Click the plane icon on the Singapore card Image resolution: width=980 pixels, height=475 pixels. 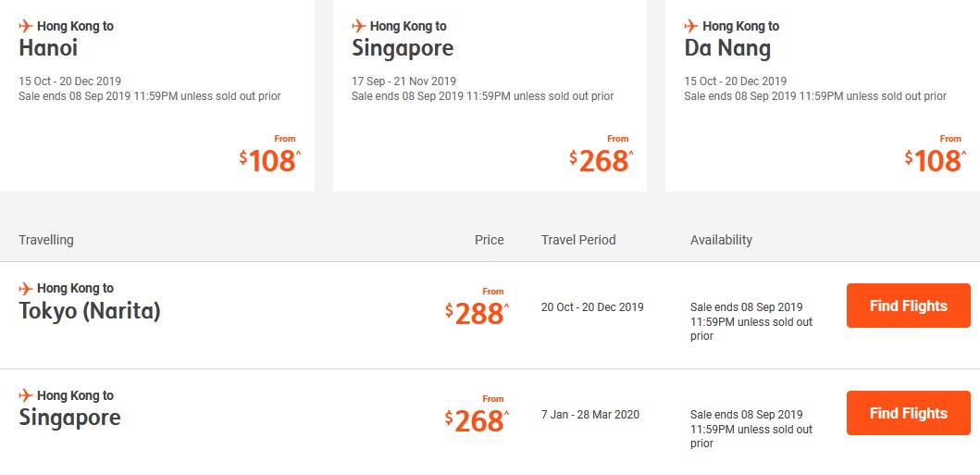358,26
